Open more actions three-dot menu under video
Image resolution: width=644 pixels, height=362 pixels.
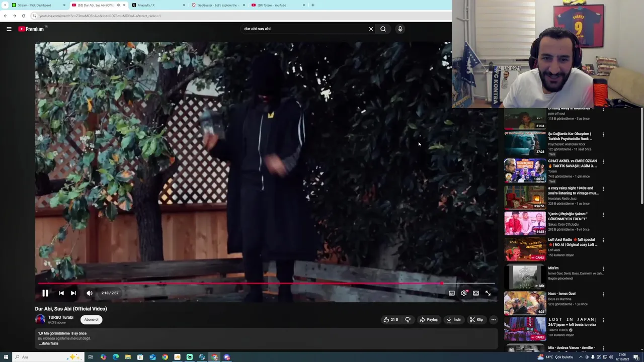tap(494, 320)
